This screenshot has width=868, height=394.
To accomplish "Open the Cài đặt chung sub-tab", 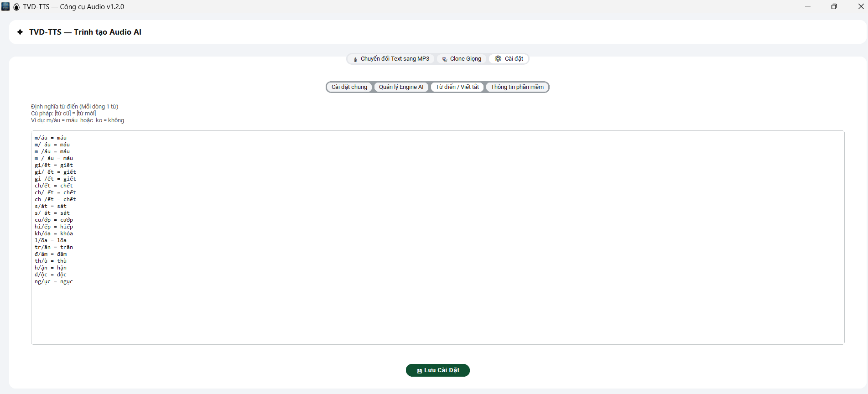I will click(349, 87).
